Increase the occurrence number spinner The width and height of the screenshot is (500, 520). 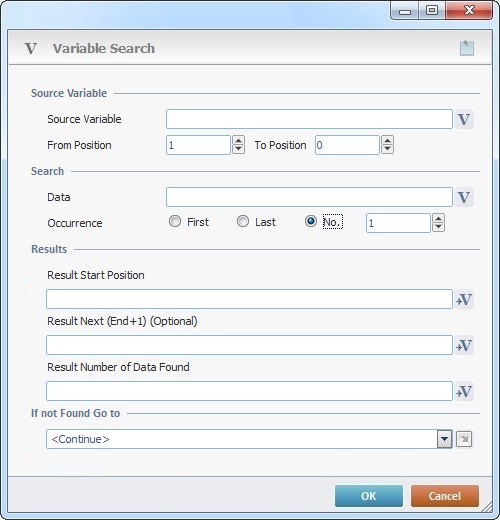click(x=438, y=218)
